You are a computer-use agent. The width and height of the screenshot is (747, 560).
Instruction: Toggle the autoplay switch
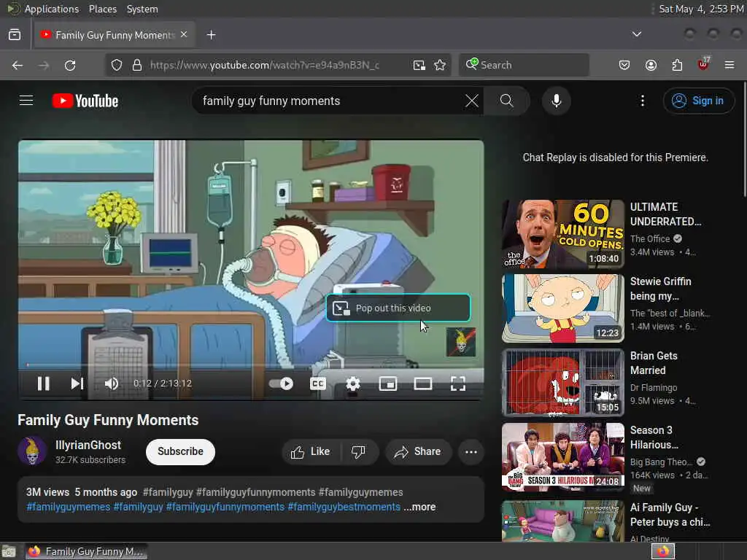(x=281, y=384)
